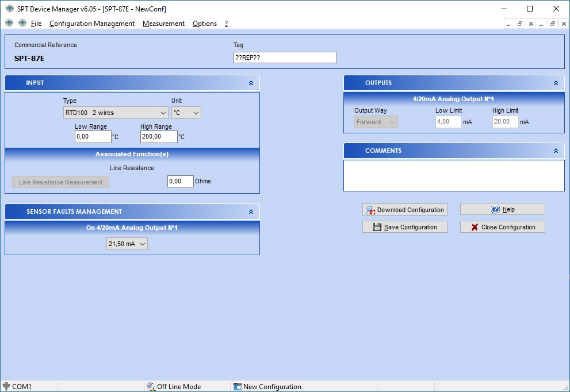Click the first device icon in menu bar

9,23
